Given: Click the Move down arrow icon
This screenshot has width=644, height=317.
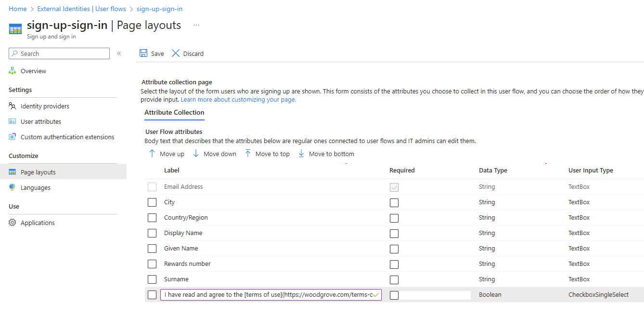Looking at the screenshot, I should tap(196, 154).
